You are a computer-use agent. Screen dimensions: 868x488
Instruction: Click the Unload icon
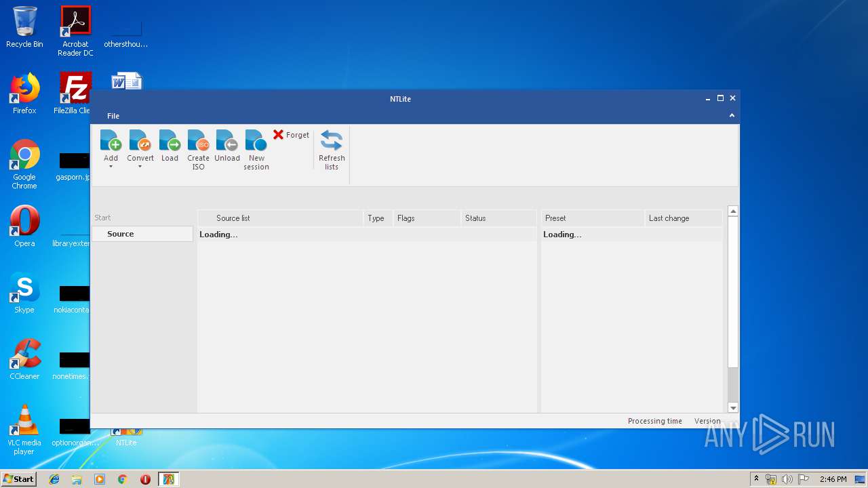click(226, 140)
